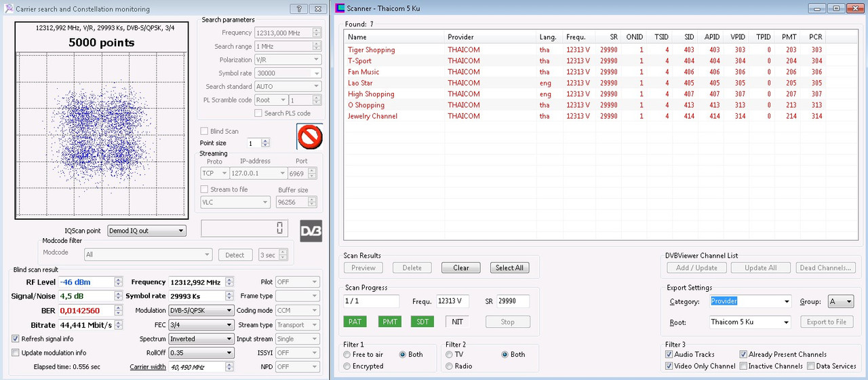
Task: Open the Search standard AUTO dropdown
Action: point(288,86)
